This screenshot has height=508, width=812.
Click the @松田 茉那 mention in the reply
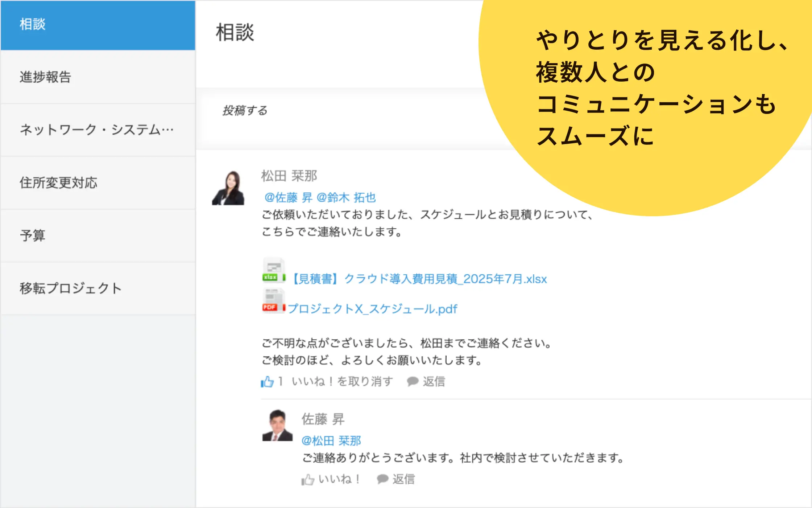pos(331,441)
